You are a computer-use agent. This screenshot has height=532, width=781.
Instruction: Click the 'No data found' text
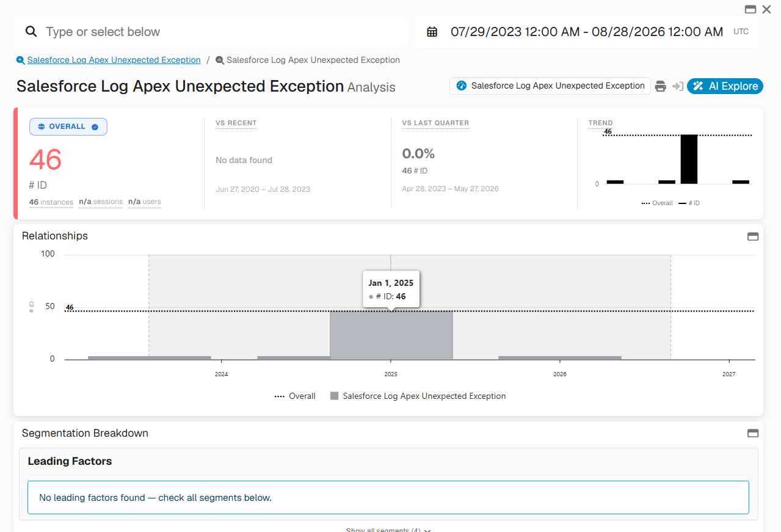(x=244, y=160)
